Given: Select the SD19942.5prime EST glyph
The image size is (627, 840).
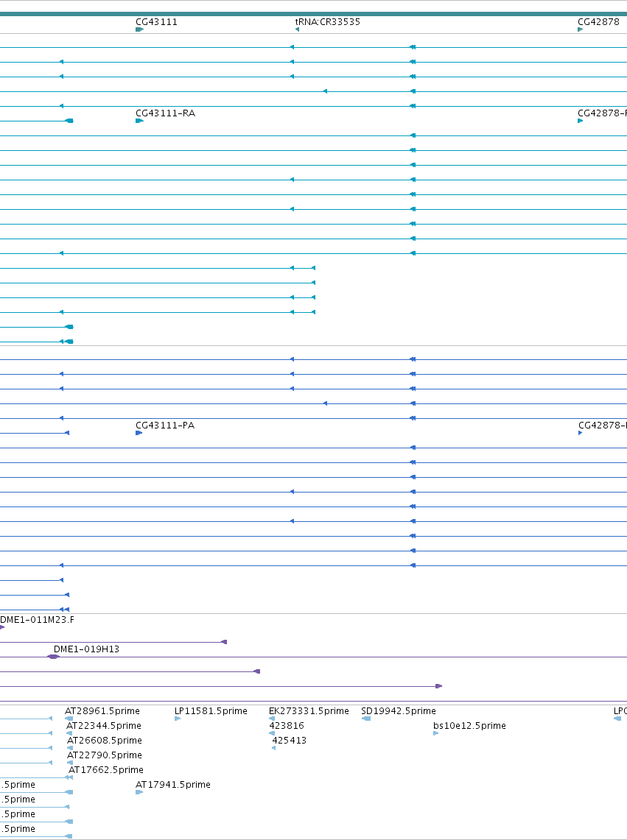Looking at the screenshot, I should (366, 719).
